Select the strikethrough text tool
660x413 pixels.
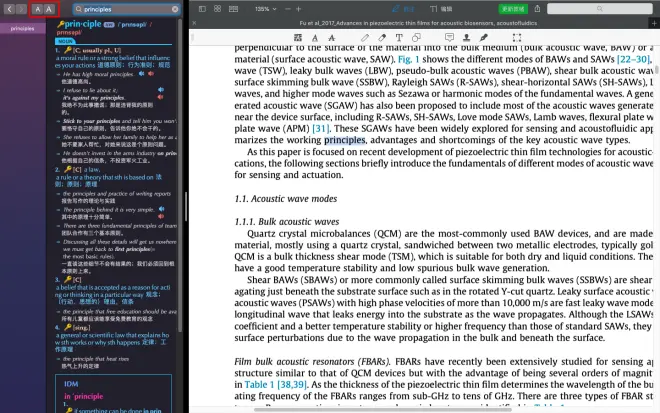[x=332, y=38]
